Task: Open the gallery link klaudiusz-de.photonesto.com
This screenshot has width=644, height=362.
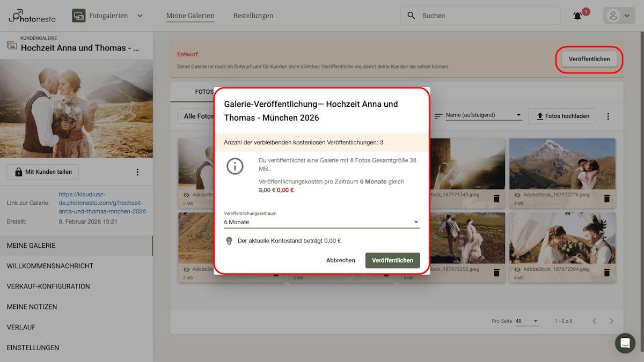Action: point(102,203)
